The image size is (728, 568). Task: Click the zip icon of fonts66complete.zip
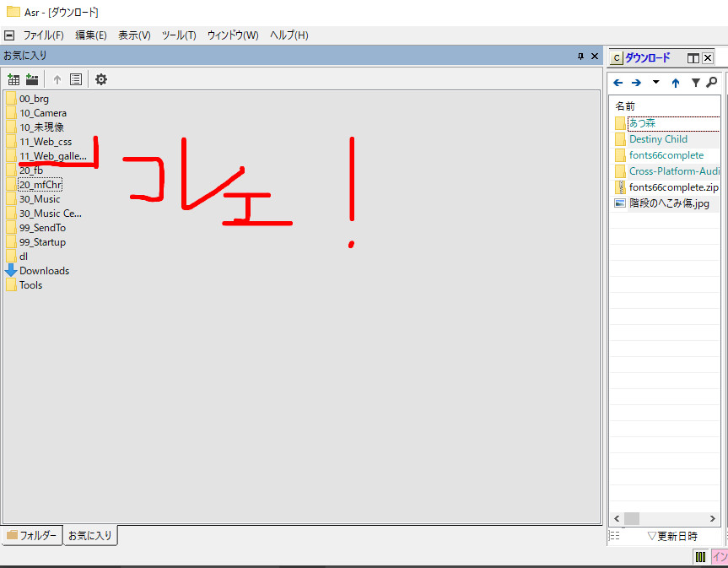(620, 187)
